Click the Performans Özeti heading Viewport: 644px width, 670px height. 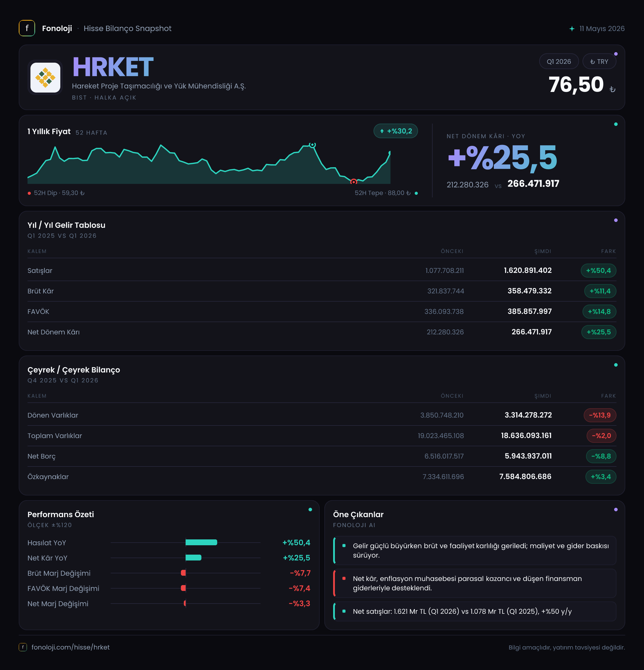(x=61, y=514)
